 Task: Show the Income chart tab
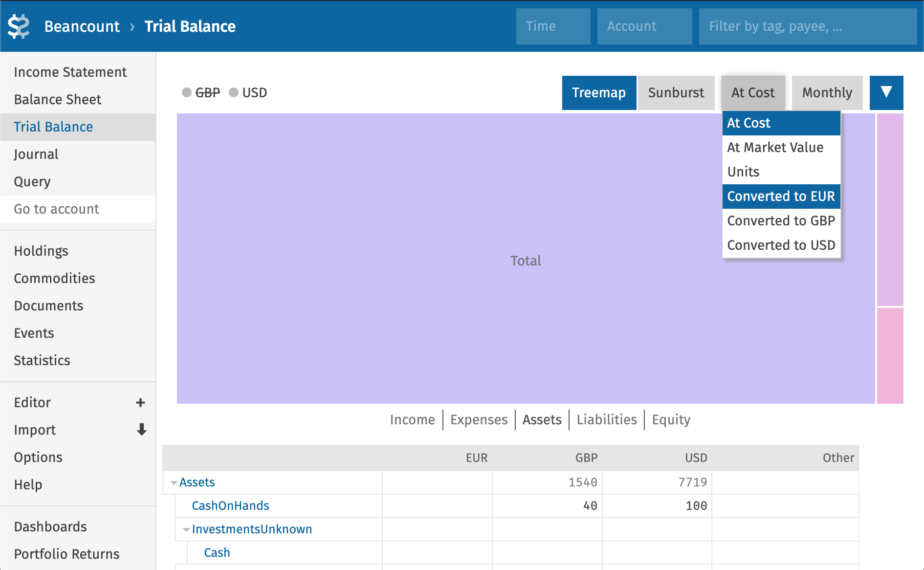pyautogui.click(x=413, y=419)
